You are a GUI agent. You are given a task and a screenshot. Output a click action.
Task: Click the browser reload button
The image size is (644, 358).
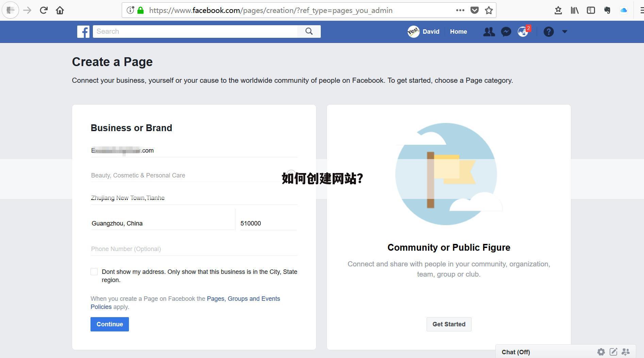[x=44, y=10]
